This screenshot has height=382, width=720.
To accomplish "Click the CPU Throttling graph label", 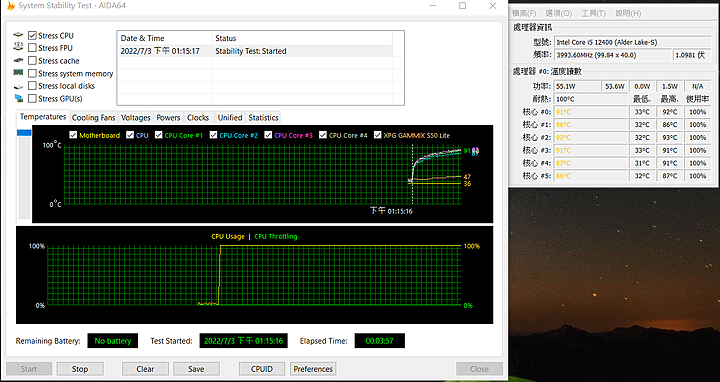I will (x=276, y=236).
